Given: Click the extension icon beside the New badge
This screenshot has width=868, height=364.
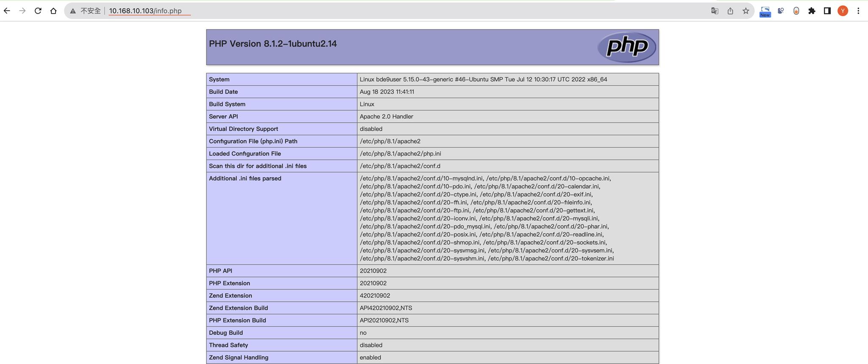Looking at the screenshot, I should 781,11.
